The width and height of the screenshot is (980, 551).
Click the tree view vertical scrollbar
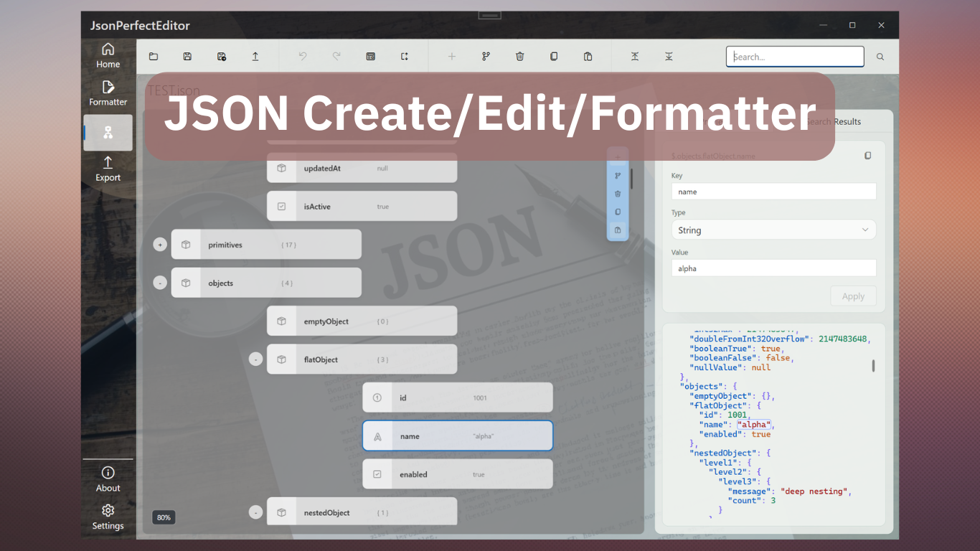pos(631,178)
